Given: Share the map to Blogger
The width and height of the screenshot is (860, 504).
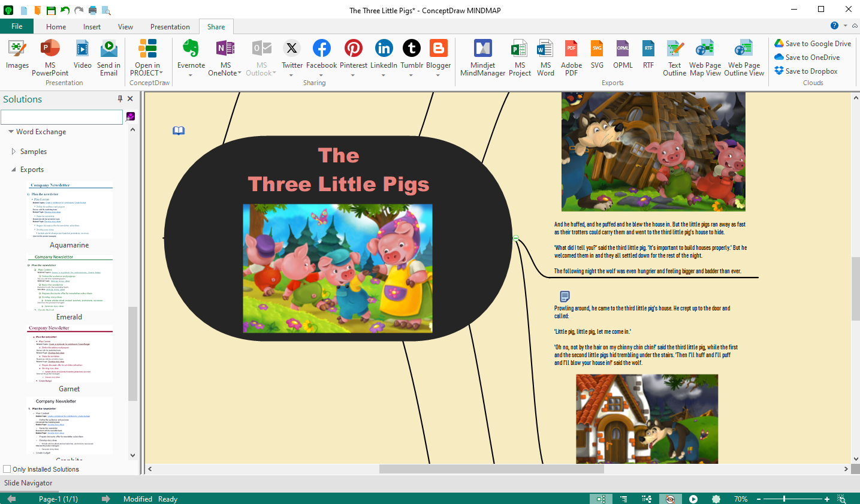Looking at the screenshot, I should point(438,55).
